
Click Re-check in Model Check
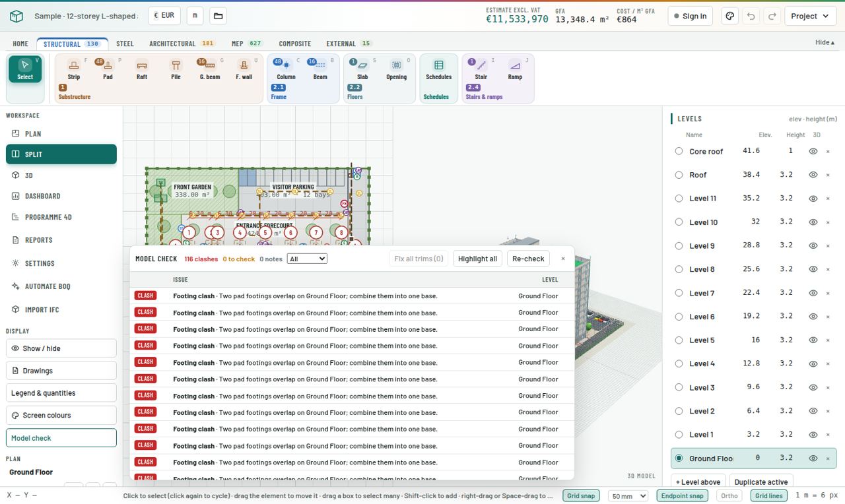(528, 259)
